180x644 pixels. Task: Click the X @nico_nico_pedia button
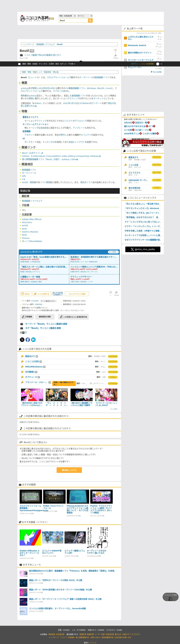pos(143,249)
